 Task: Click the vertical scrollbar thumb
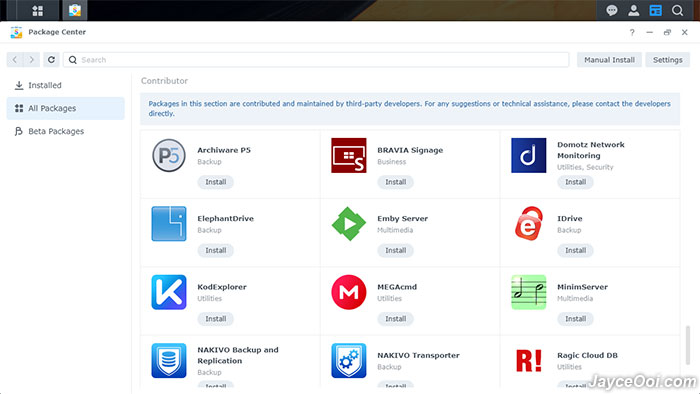click(x=688, y=346)
